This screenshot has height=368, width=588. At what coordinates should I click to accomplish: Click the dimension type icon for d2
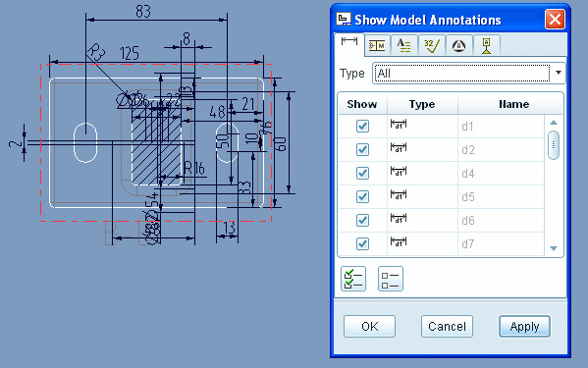coord(399,147)
